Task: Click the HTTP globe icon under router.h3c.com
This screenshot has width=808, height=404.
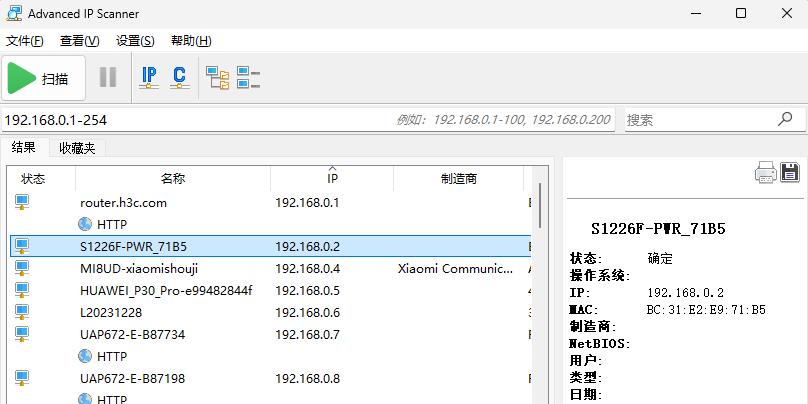Action: click(85, 225)
